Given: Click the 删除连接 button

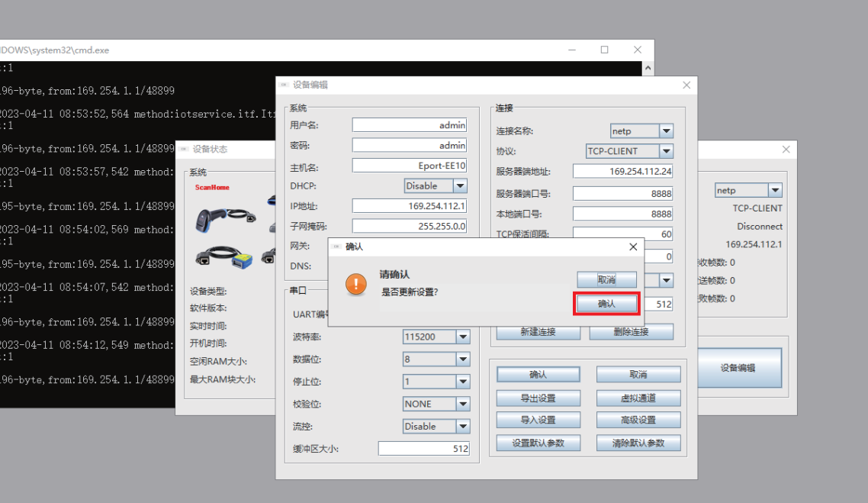Looking at the screenshot, I should [x=631, y=332].
